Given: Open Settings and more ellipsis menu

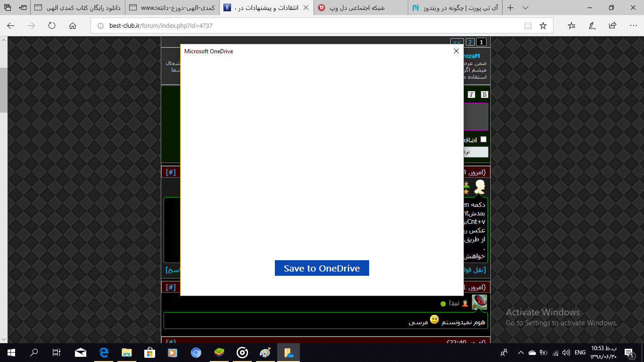Looking at the screenshot, I should (633, 26).
